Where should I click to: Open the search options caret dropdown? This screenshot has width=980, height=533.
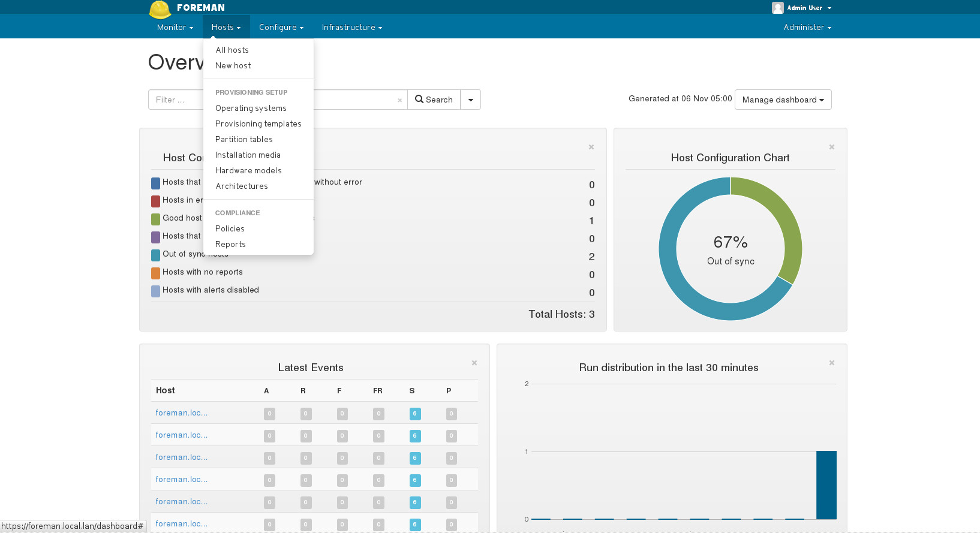(x=471, y=100)
